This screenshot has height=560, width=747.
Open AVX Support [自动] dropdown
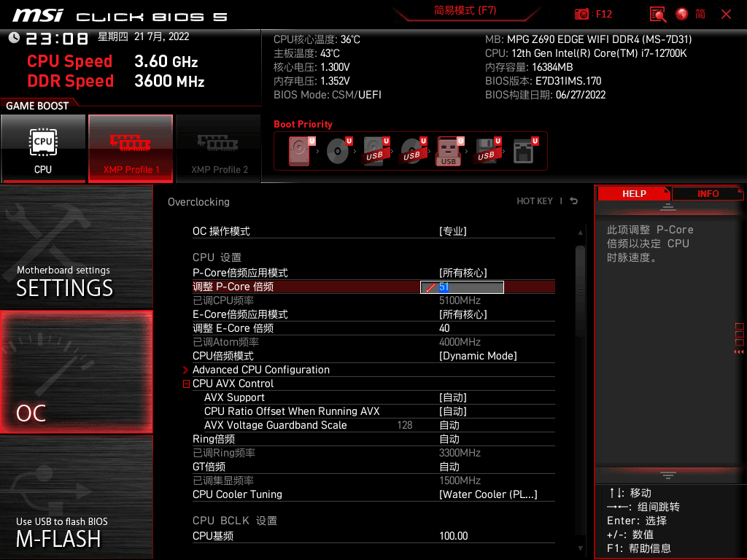point(452,397)
